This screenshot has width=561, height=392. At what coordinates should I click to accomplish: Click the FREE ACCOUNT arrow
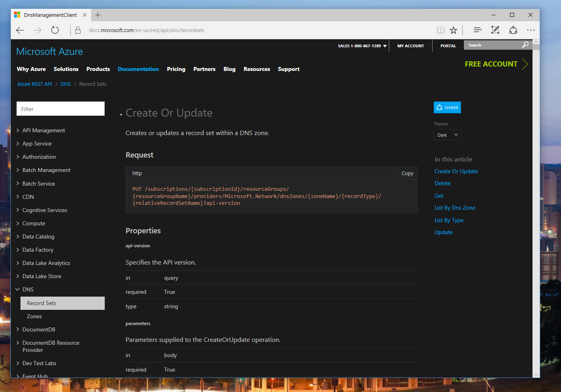[525, 64]
